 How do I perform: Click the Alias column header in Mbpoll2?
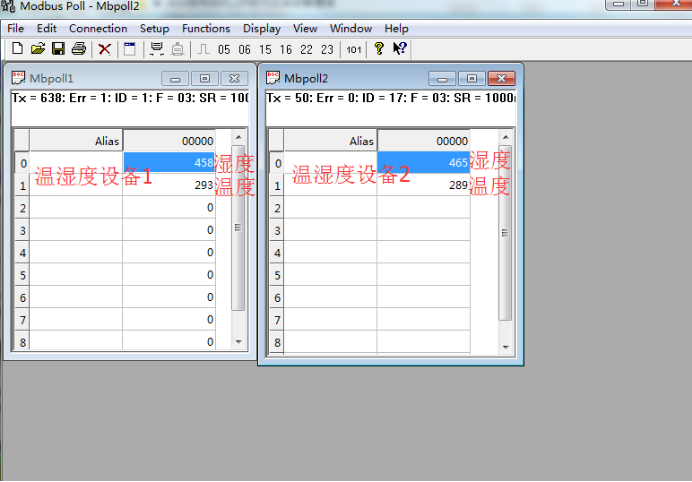[x=330, y=141]
